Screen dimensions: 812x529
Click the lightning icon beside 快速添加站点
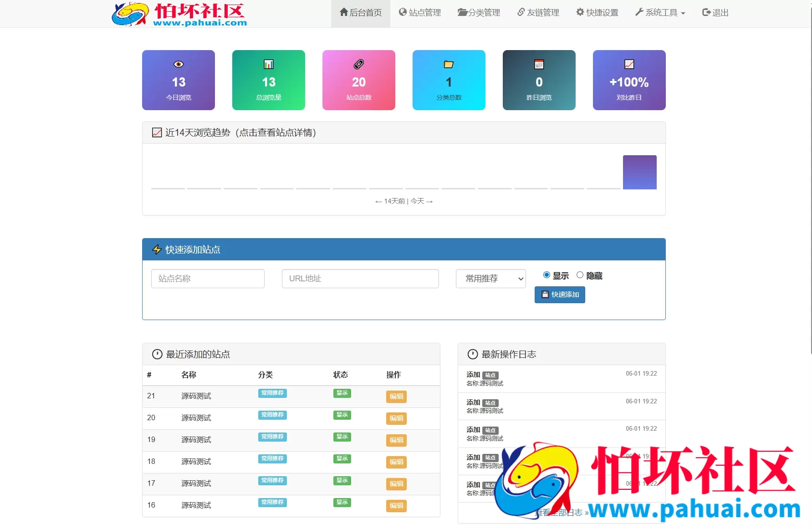pyautogui.click(x=157, y=249)
